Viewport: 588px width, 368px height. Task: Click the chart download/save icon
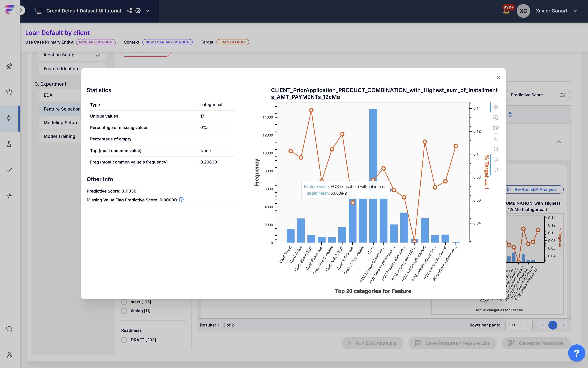[496, 139]
